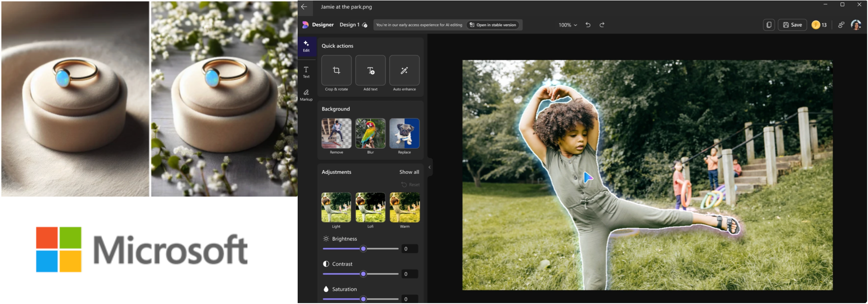Click the Designer logo icon
Image resolution: width=868 pixels, height=304 pixels.
305,25
